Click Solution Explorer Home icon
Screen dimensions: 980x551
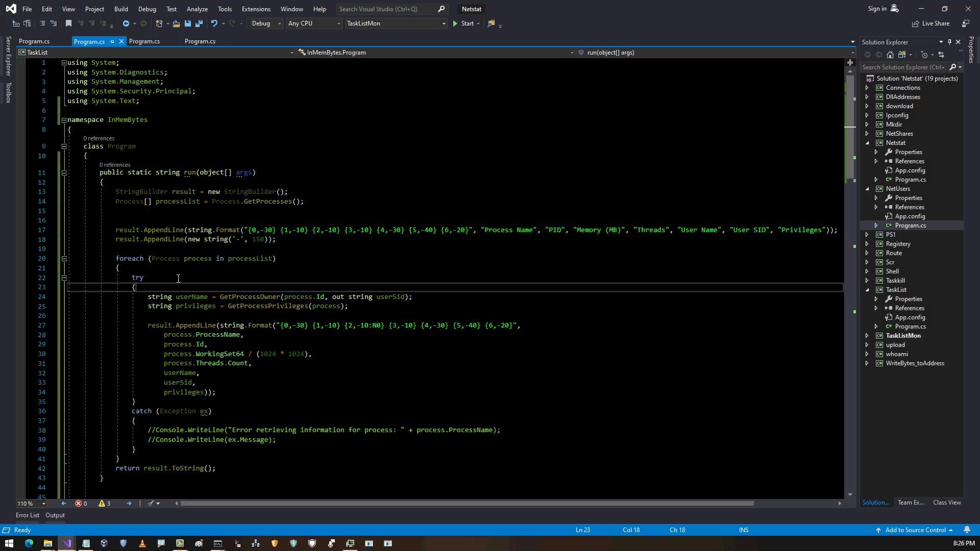click(x=890, y=55)
